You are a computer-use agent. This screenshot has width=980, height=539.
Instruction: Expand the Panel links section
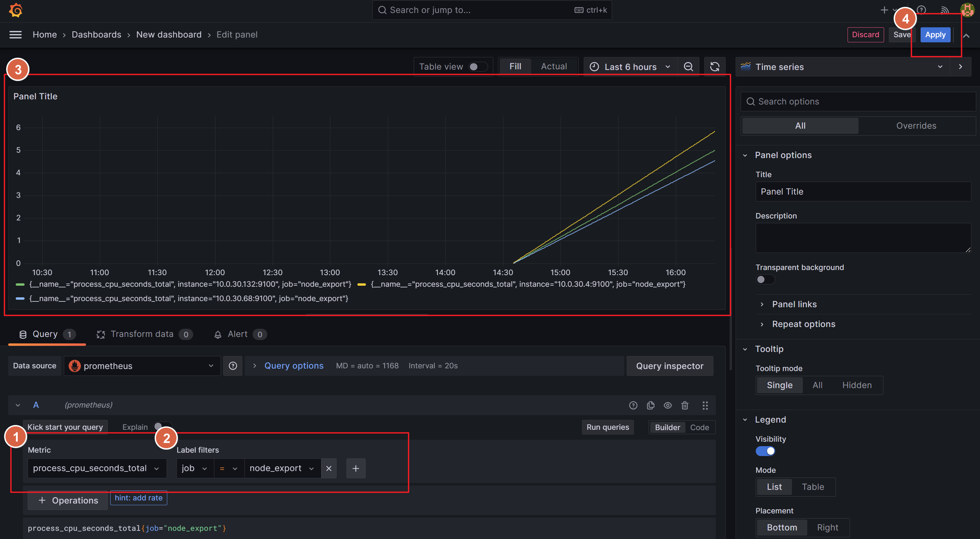pos(794,304)
